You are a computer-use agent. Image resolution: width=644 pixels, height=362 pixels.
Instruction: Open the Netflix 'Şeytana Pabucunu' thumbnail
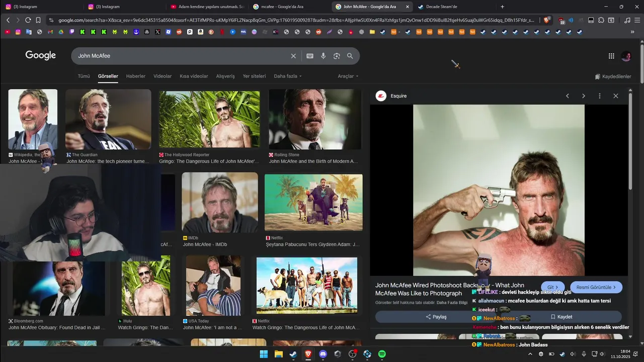(x=313, y=203)
